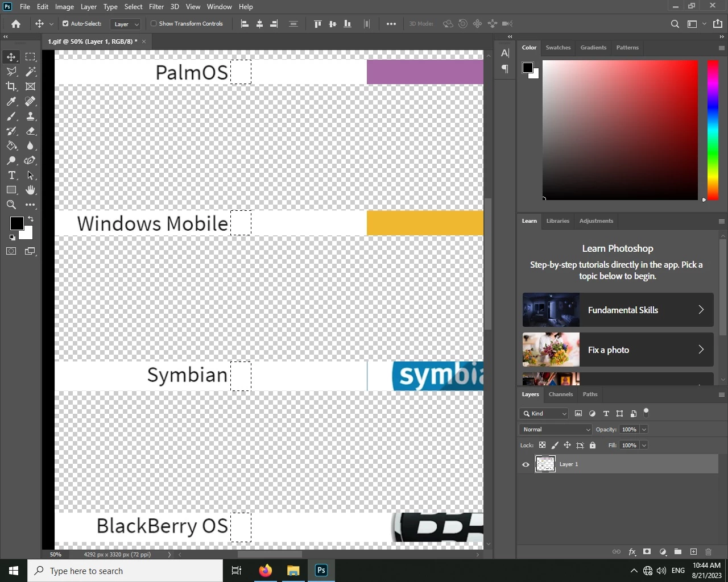Select the Brush tool
This screenshot has width=728, height=582.
[11, 116]
